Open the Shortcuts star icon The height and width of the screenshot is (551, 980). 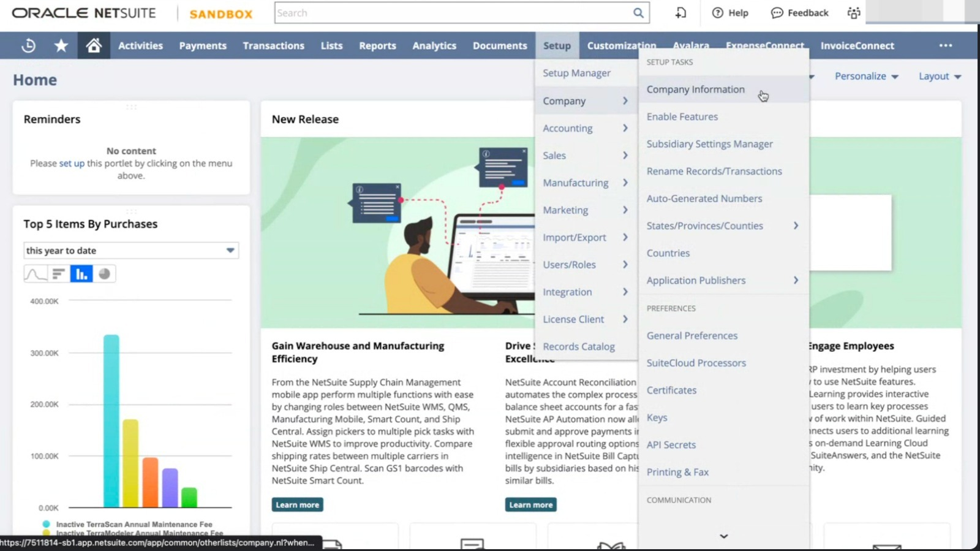(61, 45)
